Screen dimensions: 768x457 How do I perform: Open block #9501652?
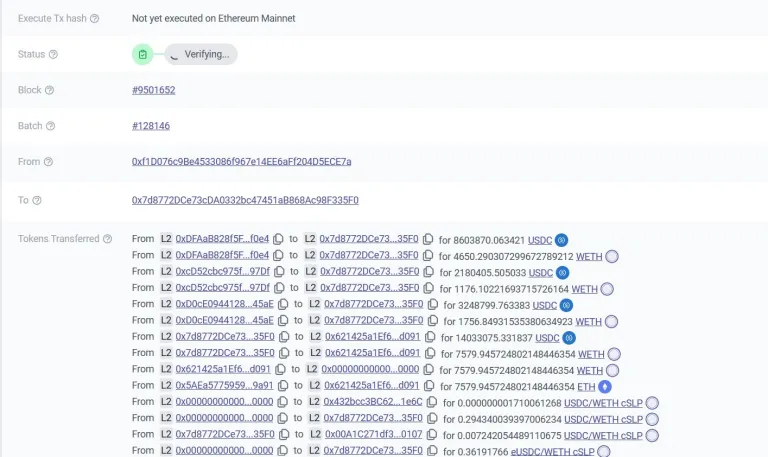pos(154,91)
